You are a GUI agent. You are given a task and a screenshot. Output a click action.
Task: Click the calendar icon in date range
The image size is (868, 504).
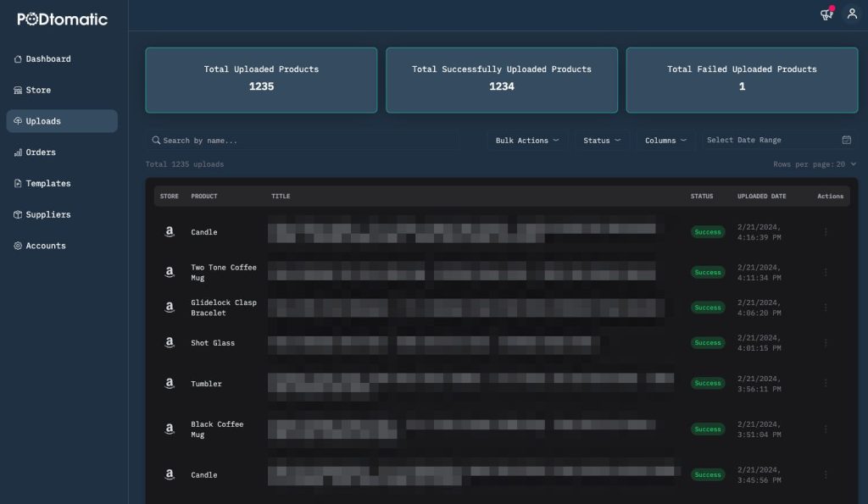click(846, 141)
